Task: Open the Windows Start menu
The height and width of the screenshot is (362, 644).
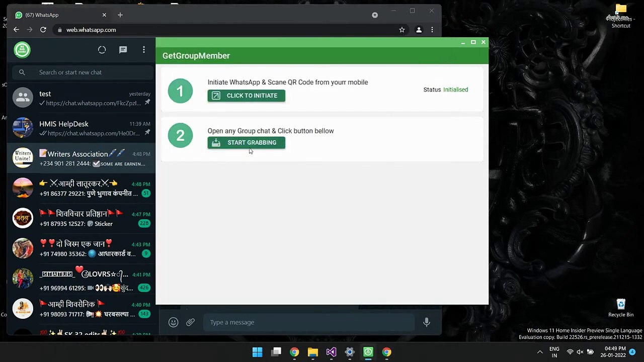Action: [x=257, y=352]
